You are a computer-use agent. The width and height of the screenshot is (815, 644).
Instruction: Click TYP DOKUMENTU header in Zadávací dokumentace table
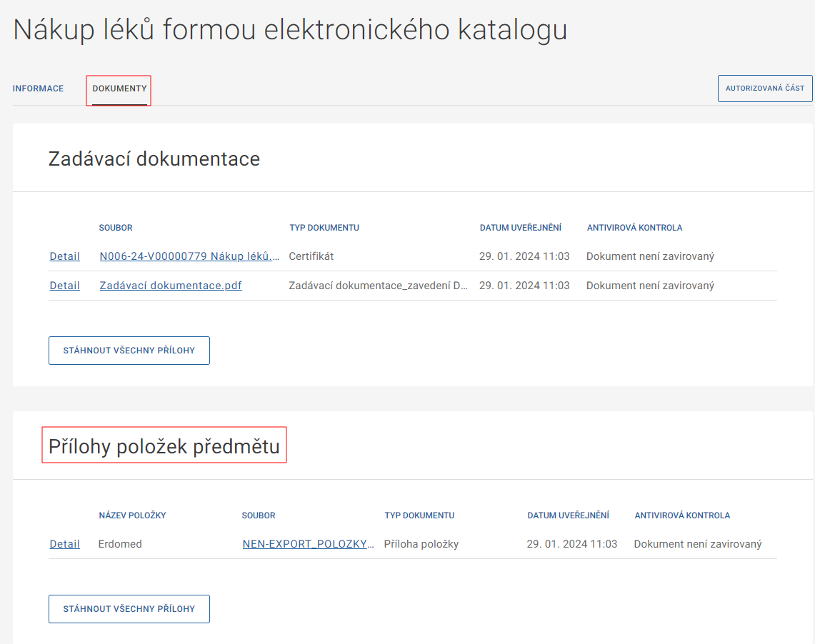[x=324, y=228]
